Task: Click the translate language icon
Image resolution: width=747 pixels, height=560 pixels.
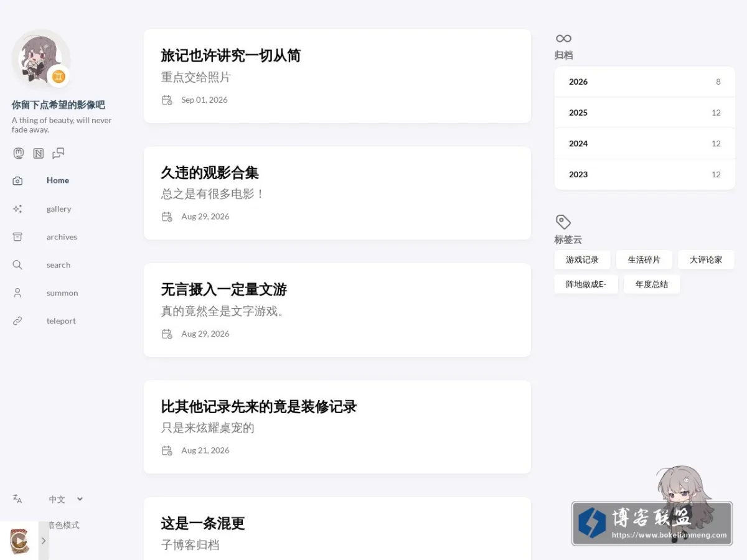Action: [x=17, y=498]
